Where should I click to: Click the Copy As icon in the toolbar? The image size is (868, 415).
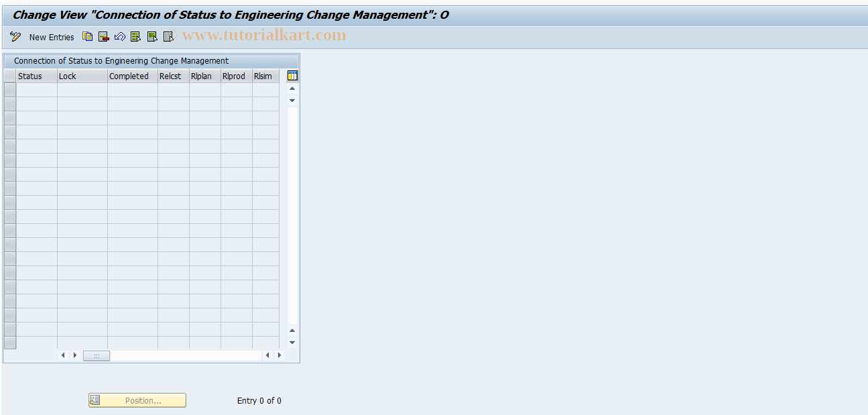(x=88, y=37)
